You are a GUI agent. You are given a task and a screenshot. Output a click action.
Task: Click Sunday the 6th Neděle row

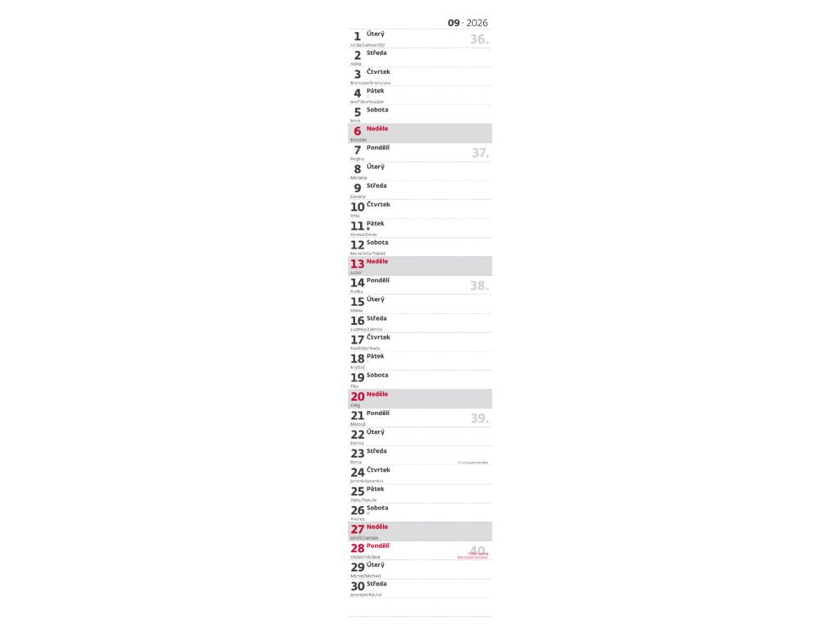[x=419, y=133]
